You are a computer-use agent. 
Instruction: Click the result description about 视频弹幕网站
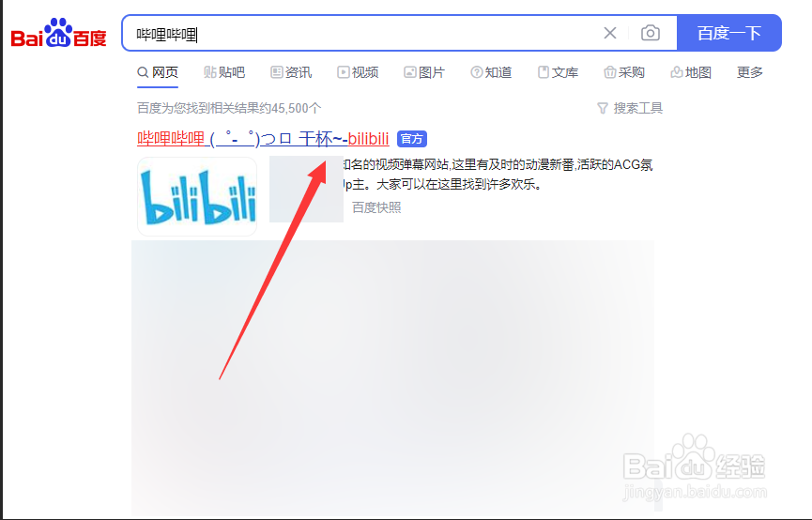pos(498,175)
